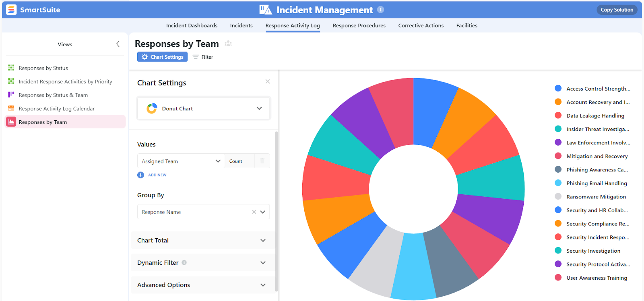Switch to the Incidents tab
Image resolution: width=644 pixels, height=301 pixels.
click(x=242, y=25)
